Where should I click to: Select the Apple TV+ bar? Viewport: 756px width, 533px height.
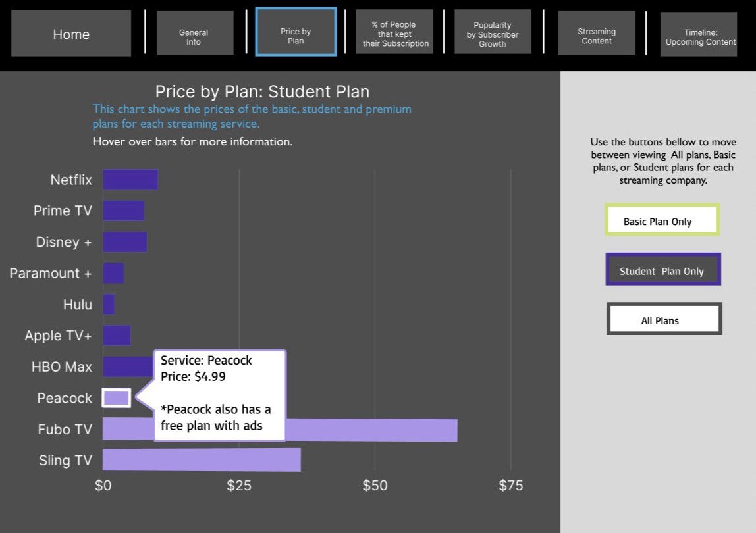click(117, 336)
